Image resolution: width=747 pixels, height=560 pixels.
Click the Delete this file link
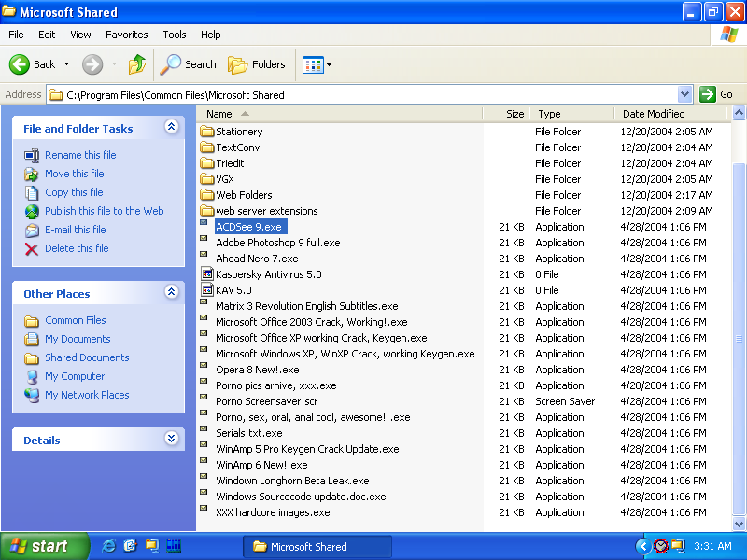pos(77,248)
